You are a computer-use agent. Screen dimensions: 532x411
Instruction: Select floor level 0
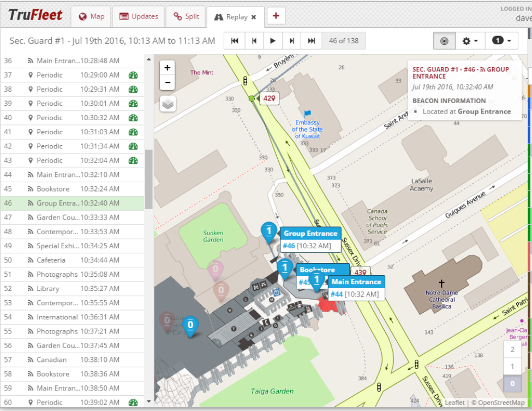pos(512,384)
